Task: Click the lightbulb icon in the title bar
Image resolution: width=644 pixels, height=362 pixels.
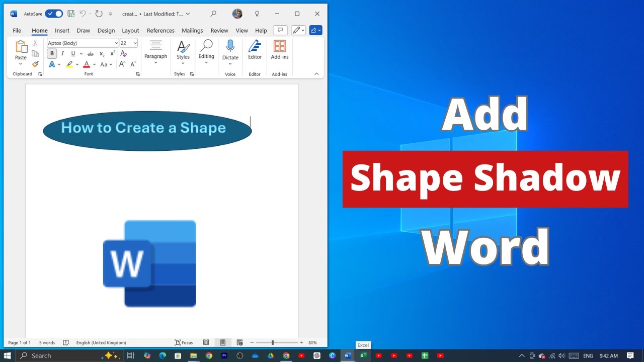Action: (x=257, y=14)
